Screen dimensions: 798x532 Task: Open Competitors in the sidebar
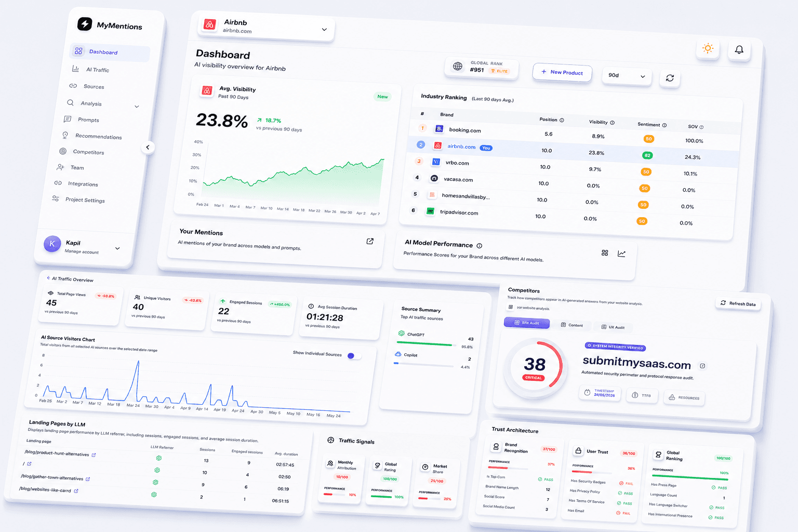point(88,152)
